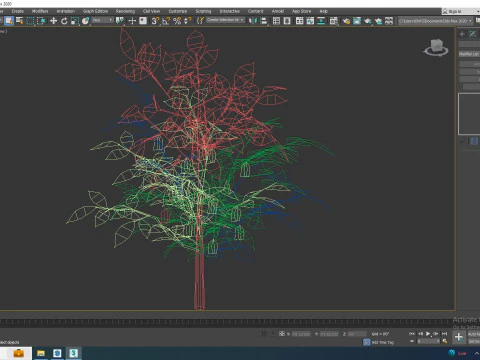Toggle Spinner Snap

188,21
